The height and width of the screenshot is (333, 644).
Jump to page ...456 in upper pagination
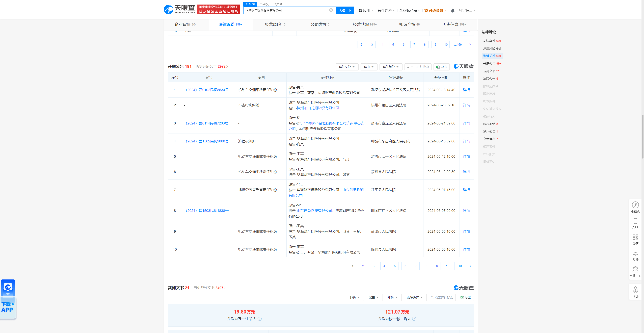(x=458, y=45)
